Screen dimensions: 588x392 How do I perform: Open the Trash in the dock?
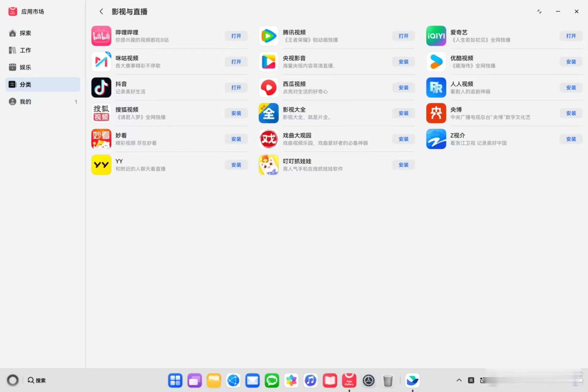pos(388,380)
